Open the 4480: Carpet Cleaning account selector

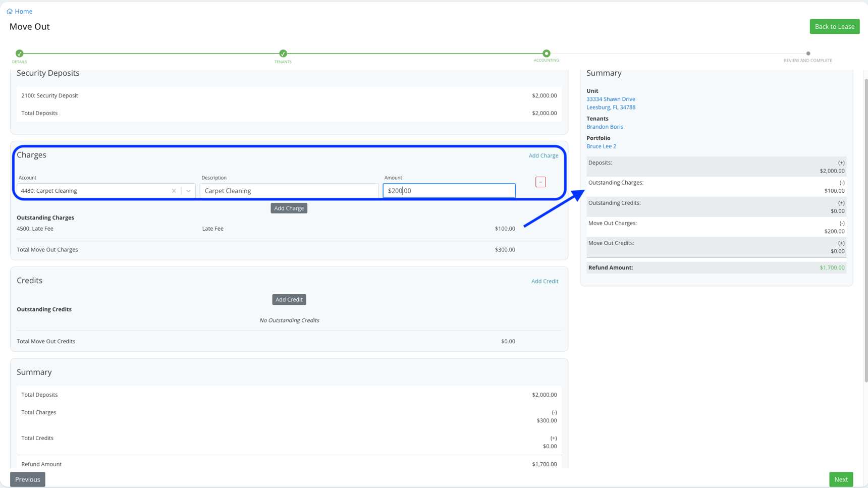pos(93,191)
